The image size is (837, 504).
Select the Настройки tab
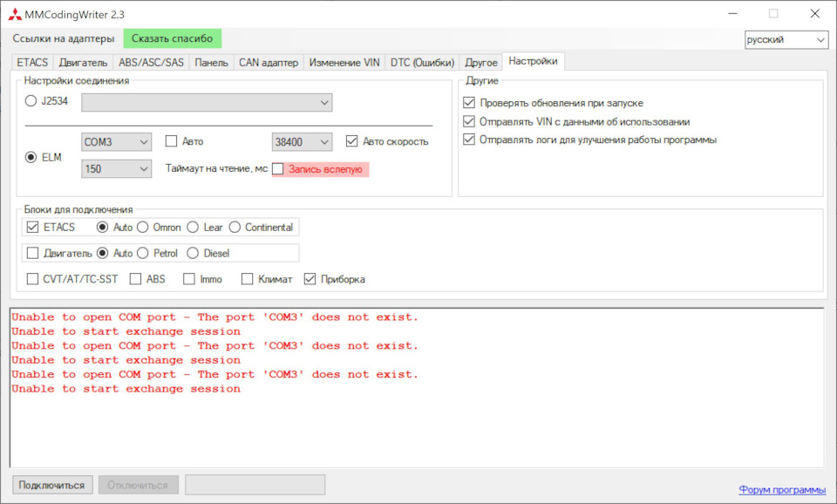533,61
